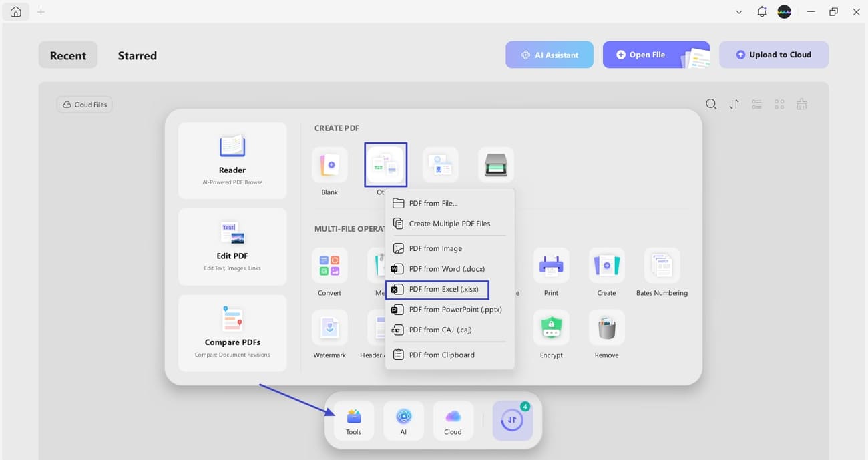Open the Encrypt tool

click(552, 328)
